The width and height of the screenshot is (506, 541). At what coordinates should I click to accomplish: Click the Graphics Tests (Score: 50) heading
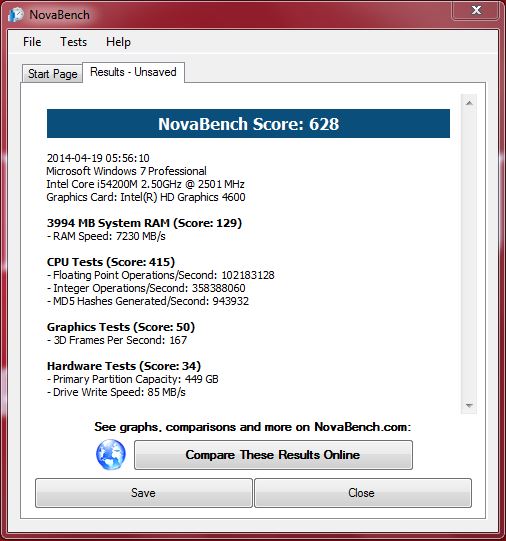click(x=121, y=327)
